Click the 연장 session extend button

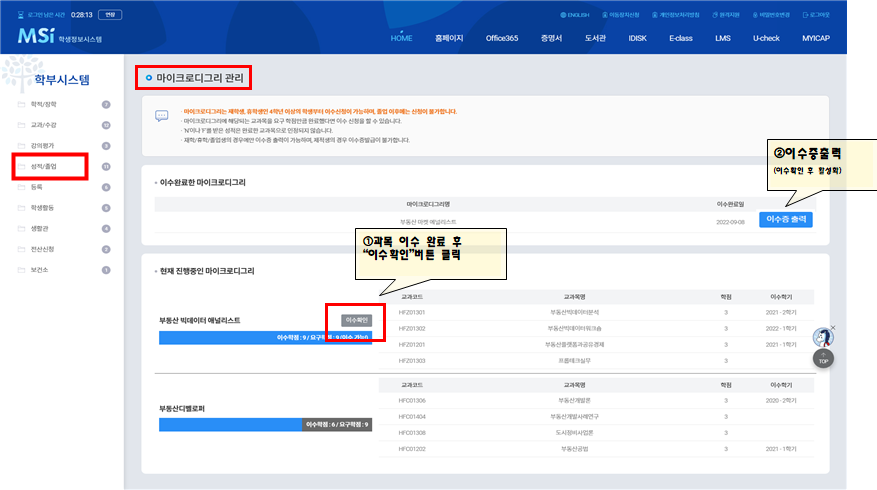pyautogui.click(x=111, y=15)
